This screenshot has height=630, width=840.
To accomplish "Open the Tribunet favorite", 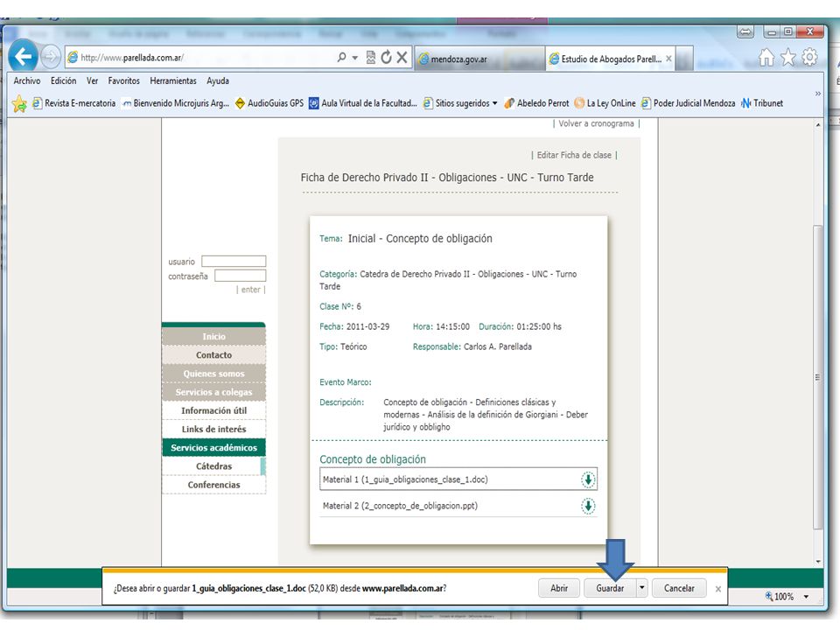I will coord(762,103).
